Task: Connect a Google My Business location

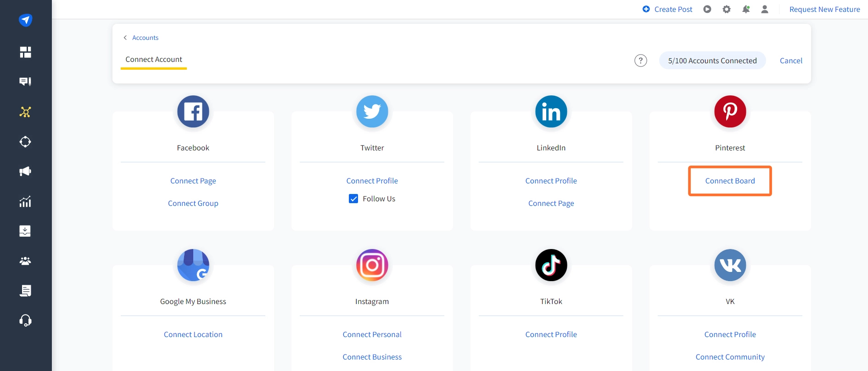Action: (x=193, y=334)
